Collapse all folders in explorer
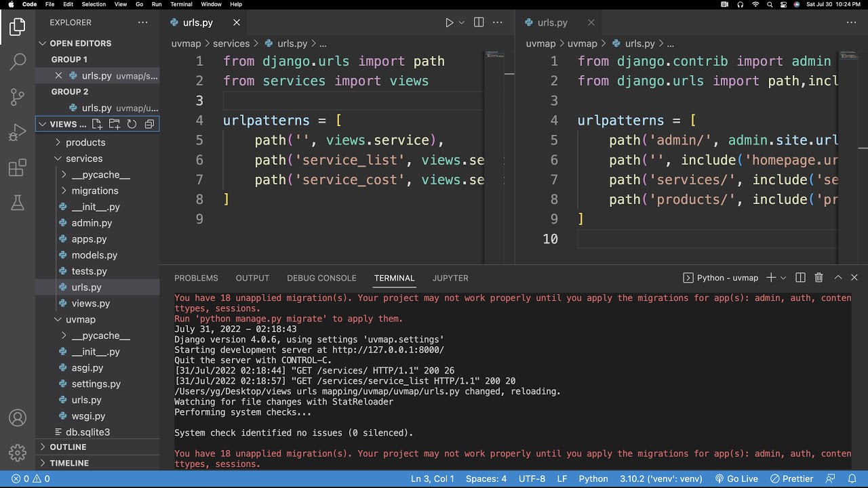The width and height of the screenshot is (868, 488). point(149,124)
